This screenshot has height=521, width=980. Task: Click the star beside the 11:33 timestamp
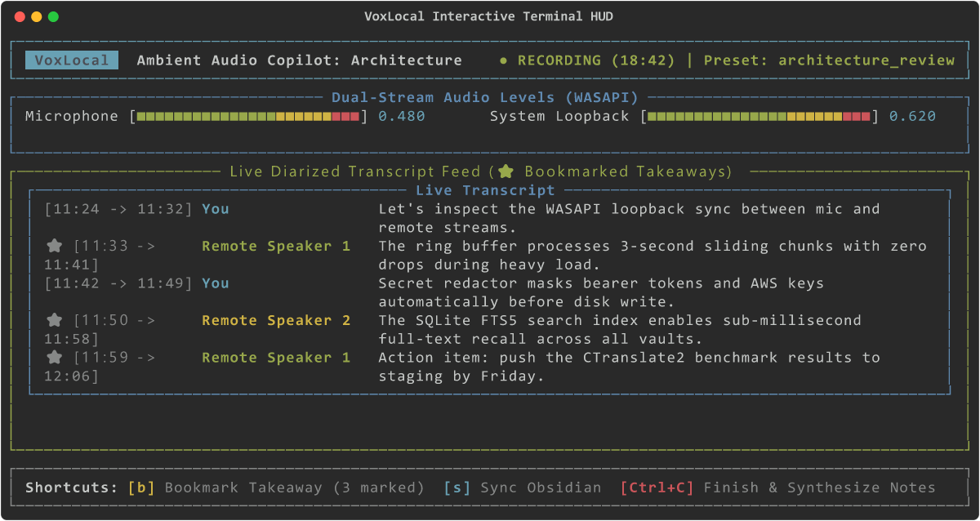[x=54, y=246]
